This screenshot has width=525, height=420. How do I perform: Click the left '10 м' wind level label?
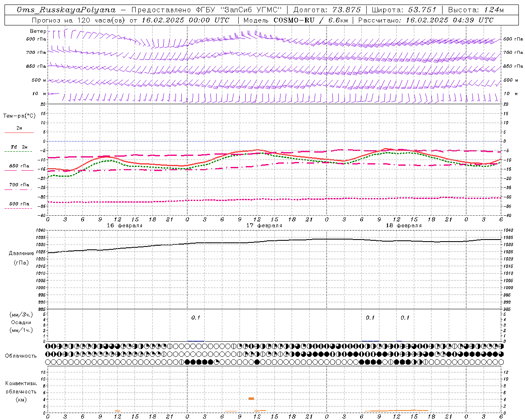[x=39, y=94]
